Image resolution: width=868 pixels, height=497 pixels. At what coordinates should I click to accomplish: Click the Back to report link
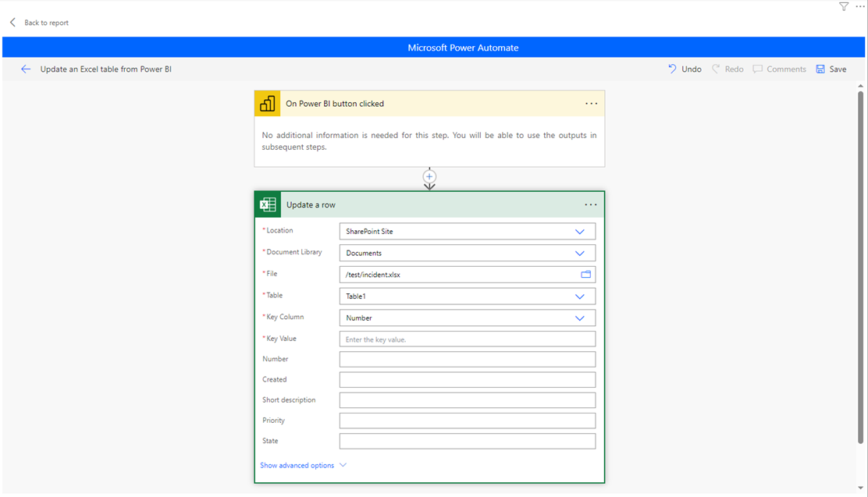point(47,23)
